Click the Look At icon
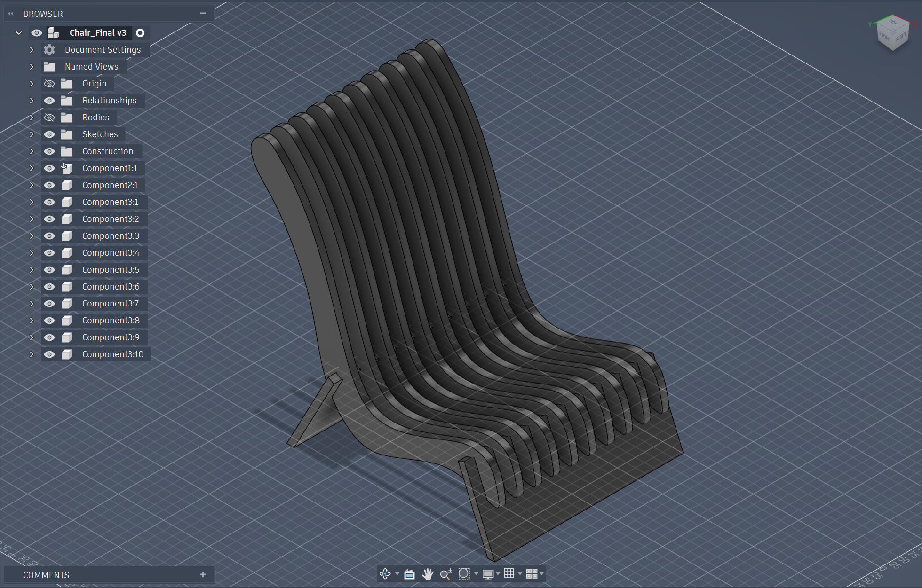This screenshot has width=922, height=588. tap(409, 574)
